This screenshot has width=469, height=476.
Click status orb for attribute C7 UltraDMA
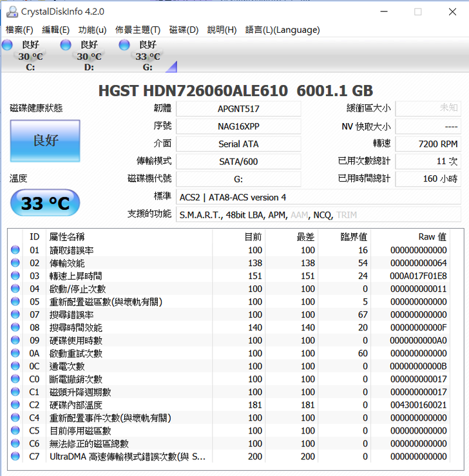[15, 457]
